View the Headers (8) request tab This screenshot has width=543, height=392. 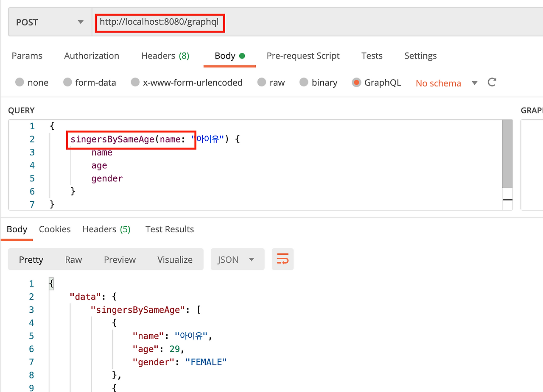tap(165, 56)
